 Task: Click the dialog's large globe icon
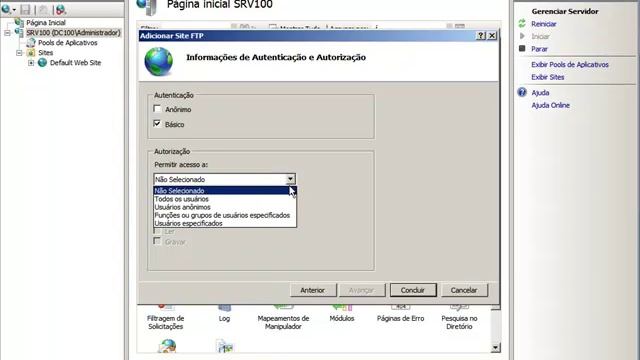[159, 62]
